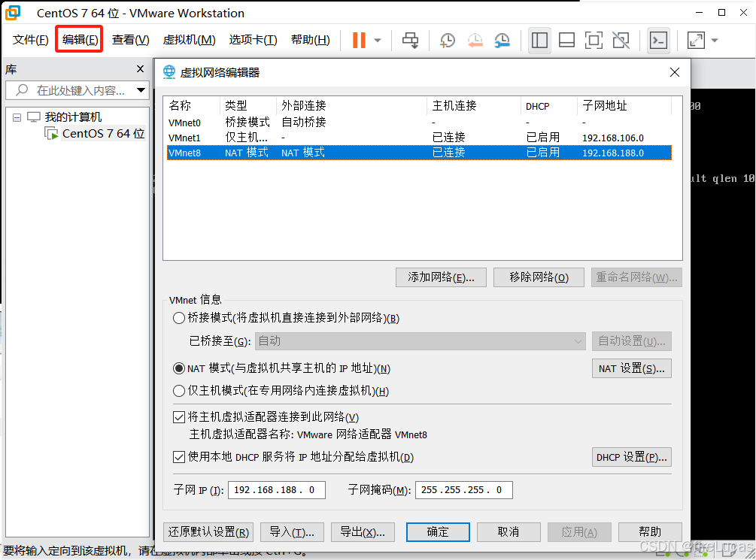
Task: Click the 帮助 button in the dialog
Action: 650,532
